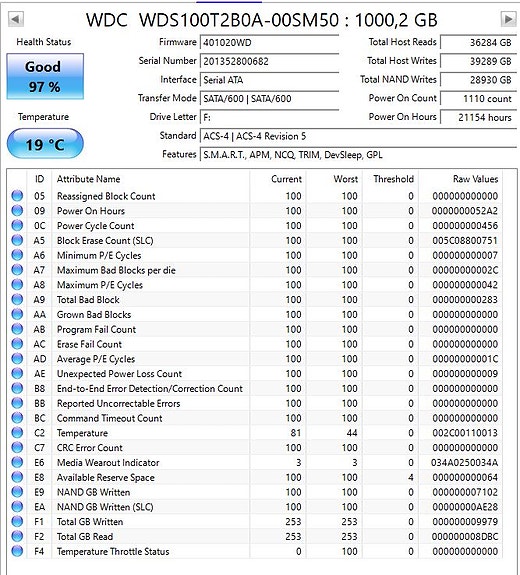Image resolution: width=520 pixels, height=575 pixels.
Task: Click status orb for Total Bad Block
Action: pyautogui.click(x=17, y=300)
